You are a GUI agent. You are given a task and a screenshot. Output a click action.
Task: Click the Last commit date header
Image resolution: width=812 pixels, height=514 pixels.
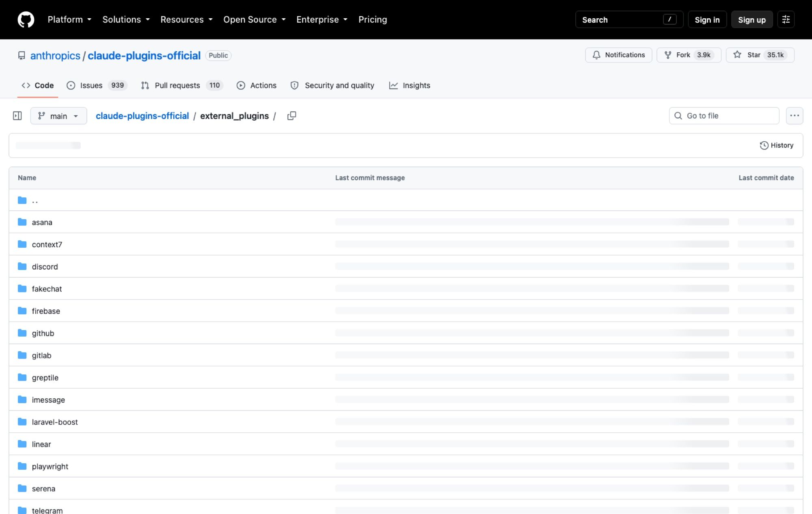point(766,178)
